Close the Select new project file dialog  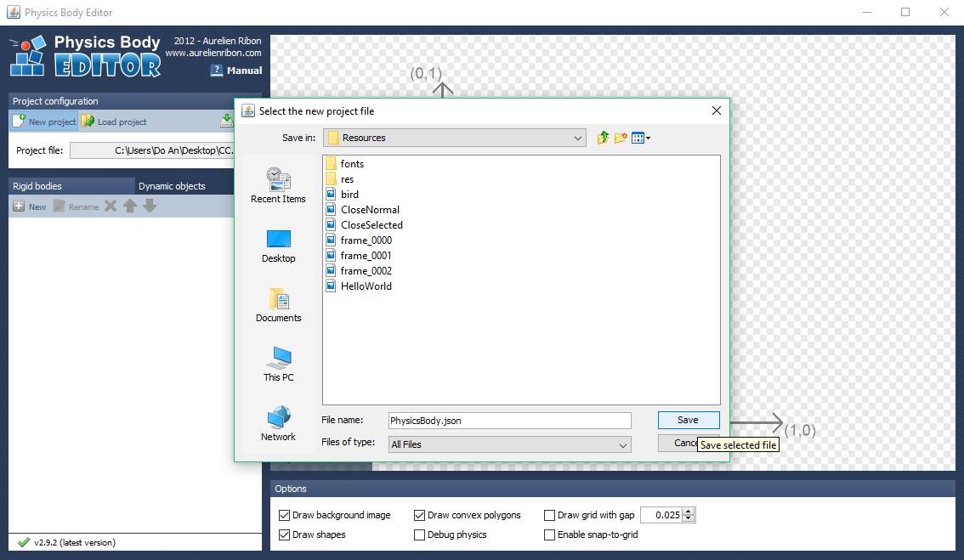pos(717,110)
